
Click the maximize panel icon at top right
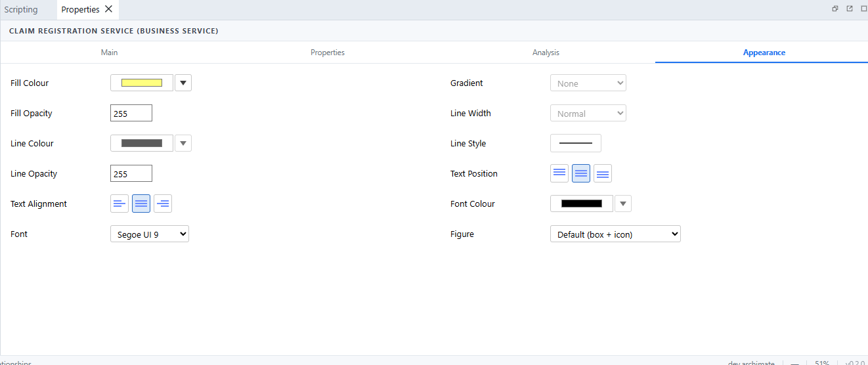tap(864, 9)
